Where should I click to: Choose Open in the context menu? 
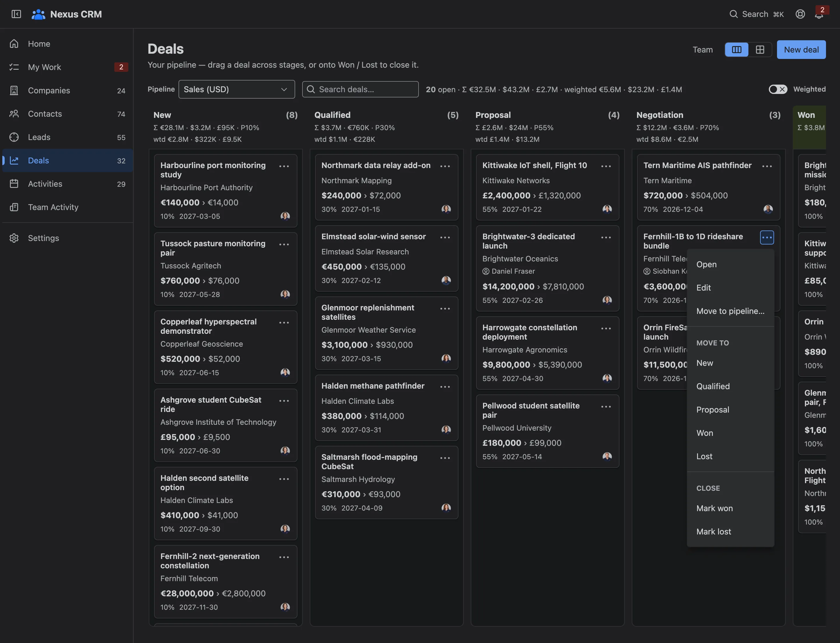[x=731, y=264]
